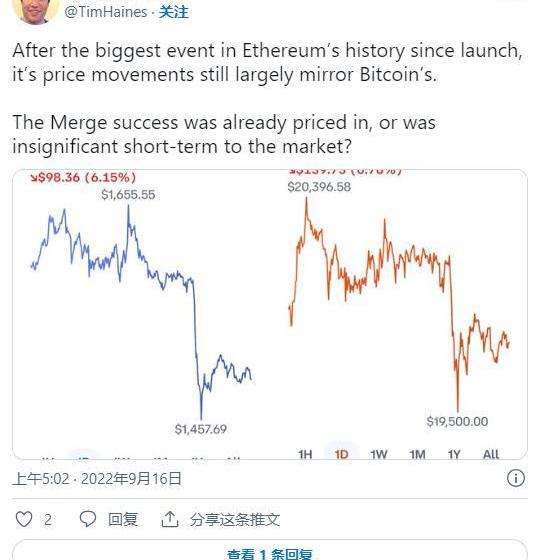Click 分享这条推文 share tweet text
Screen dimensions: 541x560
pos(235,519)
